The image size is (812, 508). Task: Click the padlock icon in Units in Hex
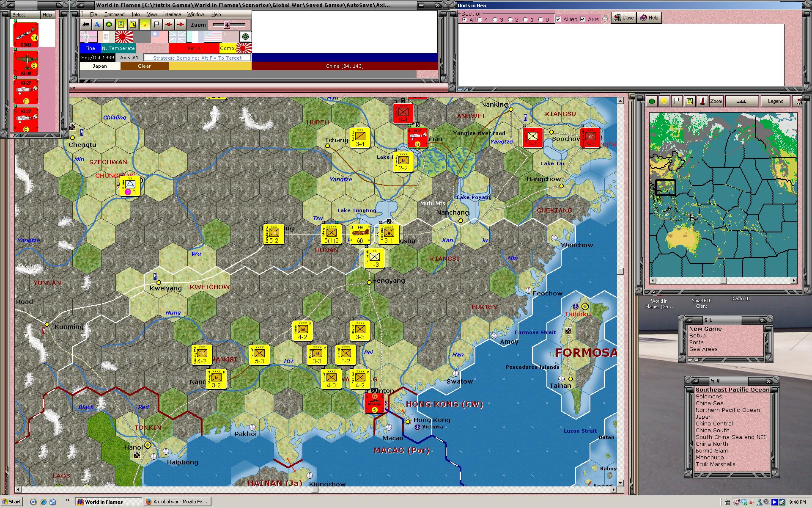tap(605, 19)
